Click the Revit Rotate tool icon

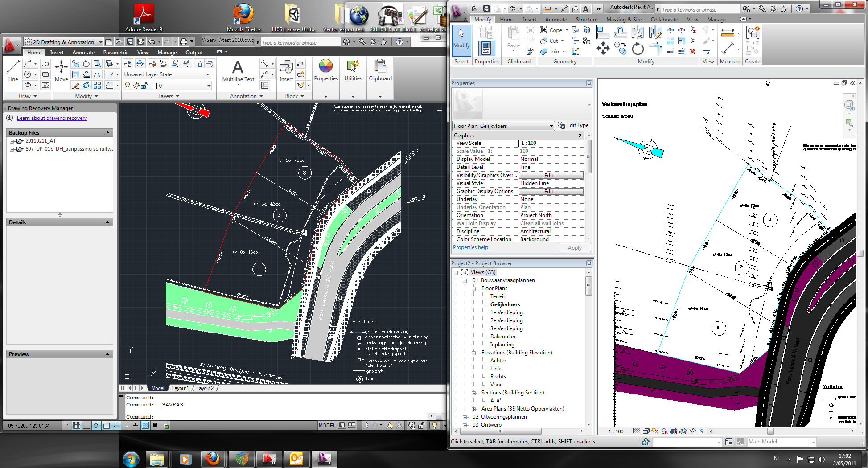coord(638,49)
